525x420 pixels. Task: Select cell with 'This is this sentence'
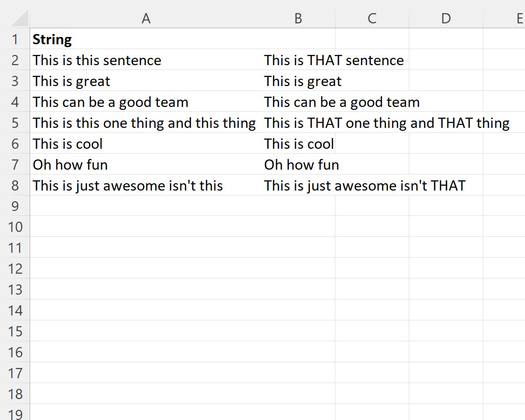point(146,60)
